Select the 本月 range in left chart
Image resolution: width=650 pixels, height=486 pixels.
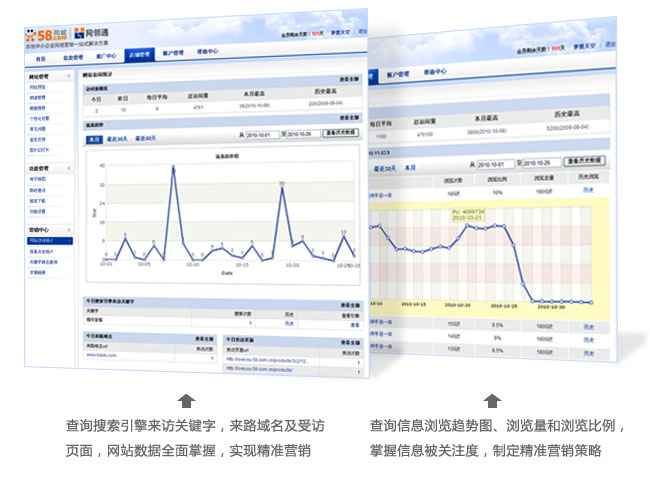(94, 139)
